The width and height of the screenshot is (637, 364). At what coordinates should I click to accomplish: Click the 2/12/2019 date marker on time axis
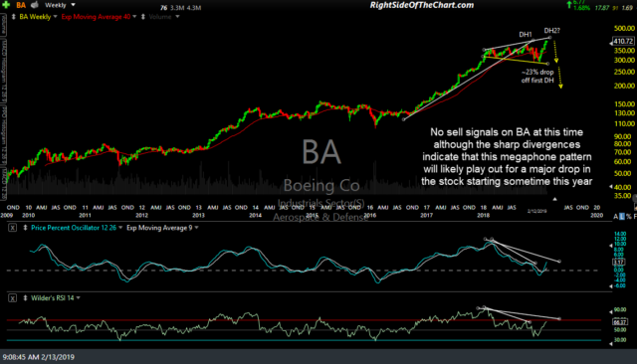(537, 211)
